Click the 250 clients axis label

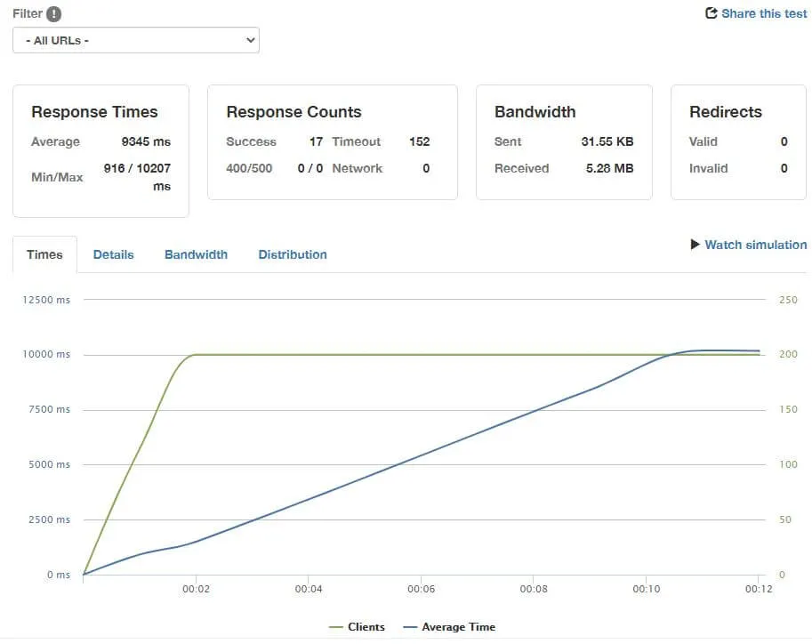tap(788, 300)
